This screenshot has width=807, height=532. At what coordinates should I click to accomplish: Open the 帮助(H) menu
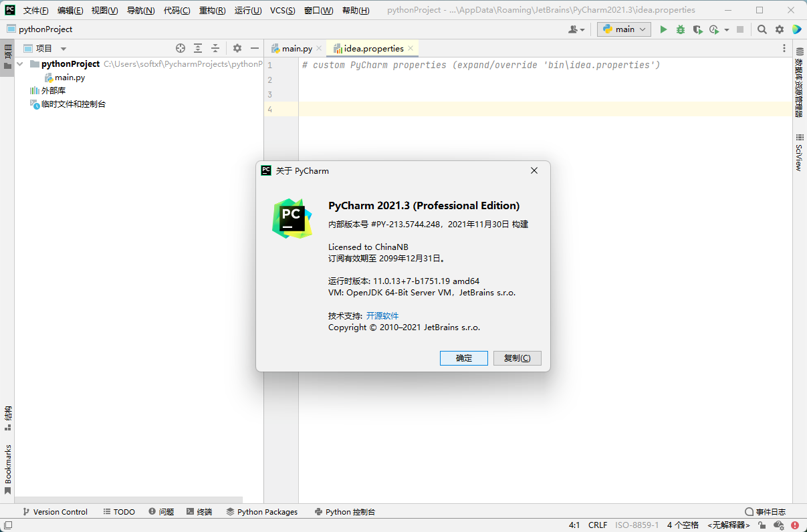(x=356, y=11)
